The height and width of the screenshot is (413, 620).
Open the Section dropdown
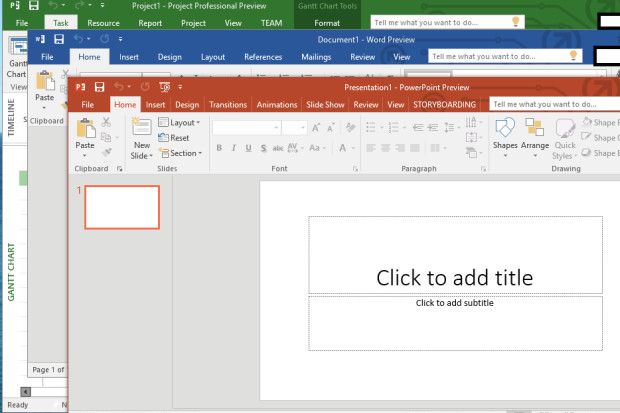point(180,153)
